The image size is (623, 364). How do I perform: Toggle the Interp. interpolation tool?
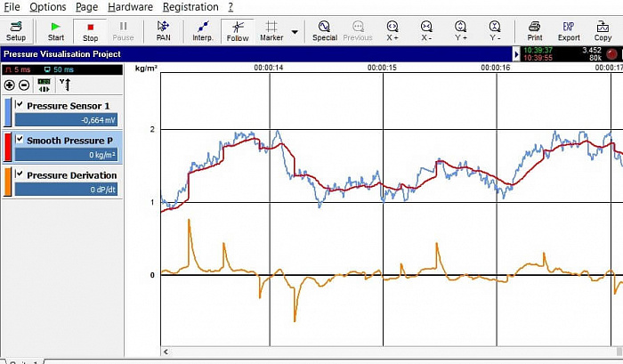(202, 31)
